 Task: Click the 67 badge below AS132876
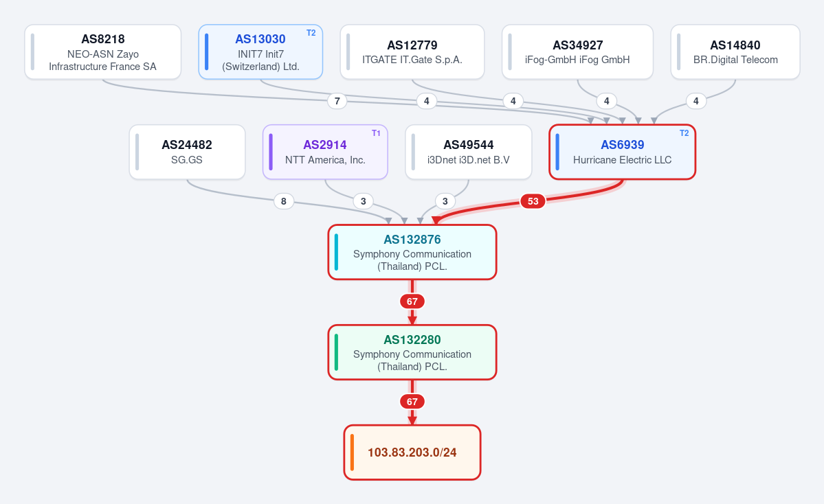tap(412, 301)
